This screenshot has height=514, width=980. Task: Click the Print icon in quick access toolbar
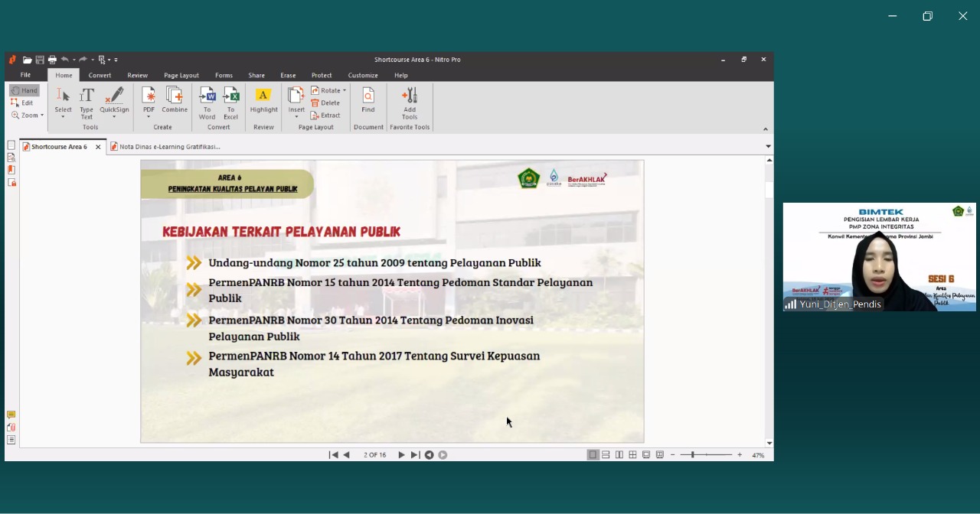(x=52, y=60)
